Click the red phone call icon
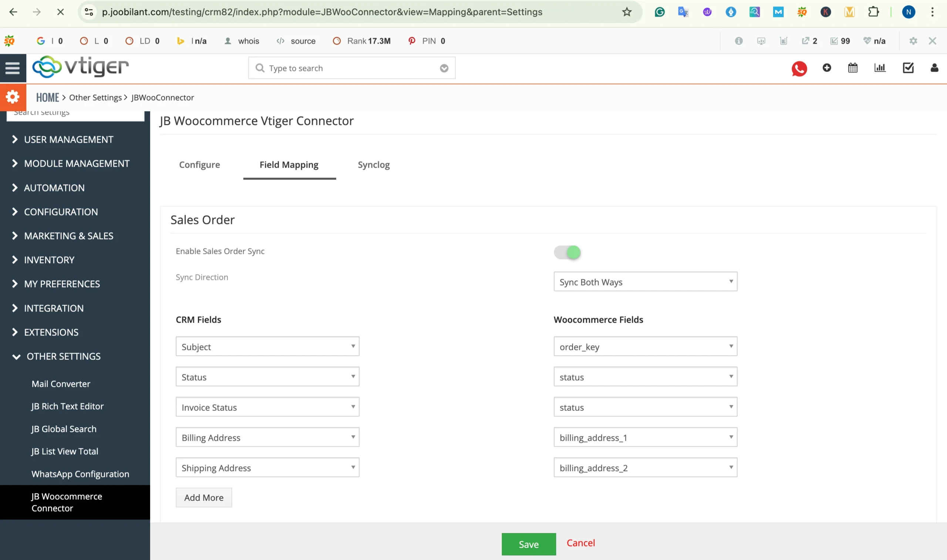 [799, 68]
